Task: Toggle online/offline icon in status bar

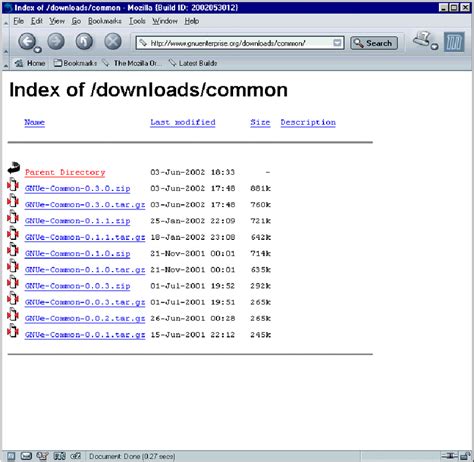Action: coord(449,456)
